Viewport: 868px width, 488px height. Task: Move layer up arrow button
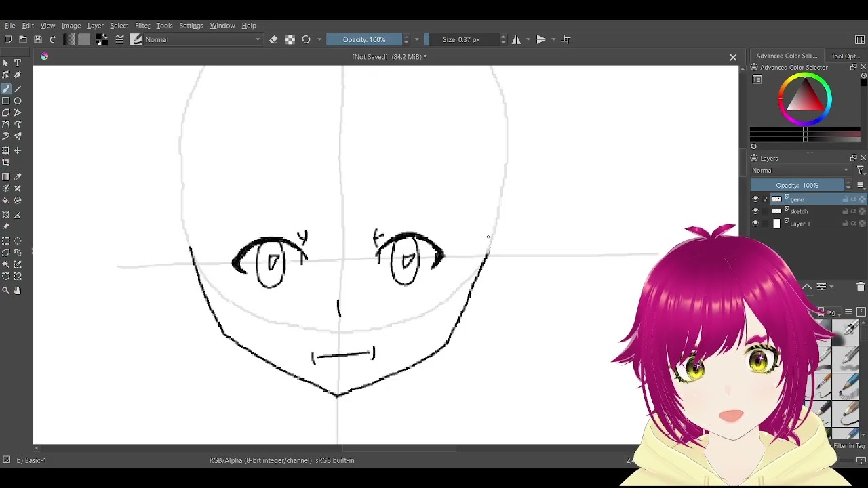807,287
